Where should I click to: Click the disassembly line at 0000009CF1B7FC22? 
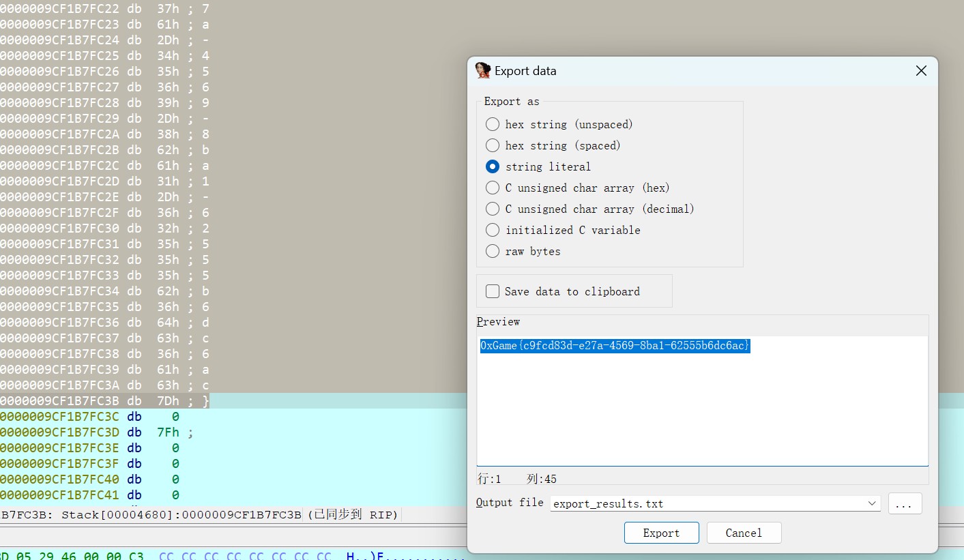tap(104, 9)
